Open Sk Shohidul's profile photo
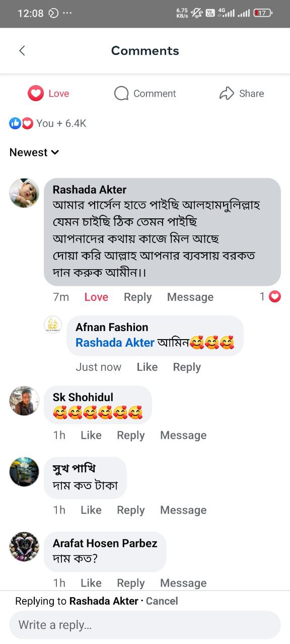Viewport: 290px width, 644px height. pyautogui.click(x=24, y=401)
